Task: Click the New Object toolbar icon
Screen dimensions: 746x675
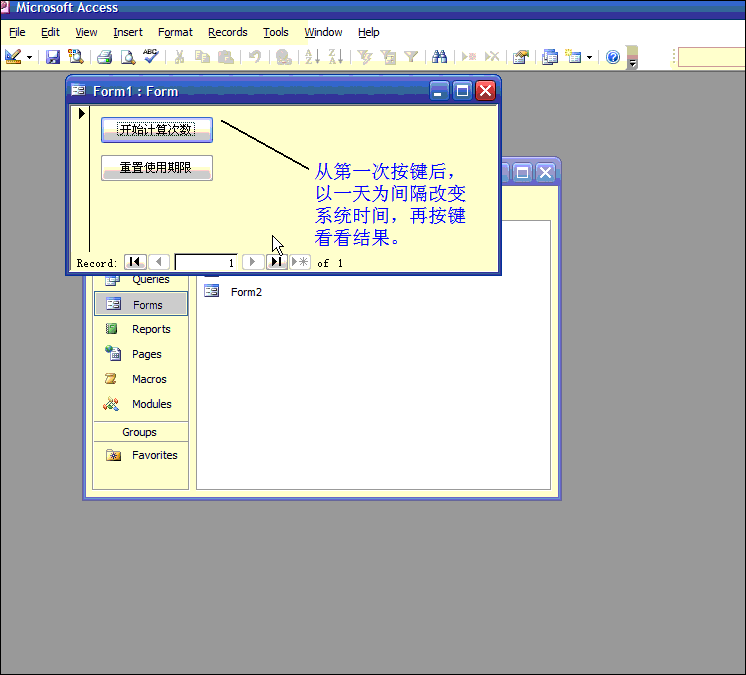Action: pyautogui.click(x=573, y=57)
